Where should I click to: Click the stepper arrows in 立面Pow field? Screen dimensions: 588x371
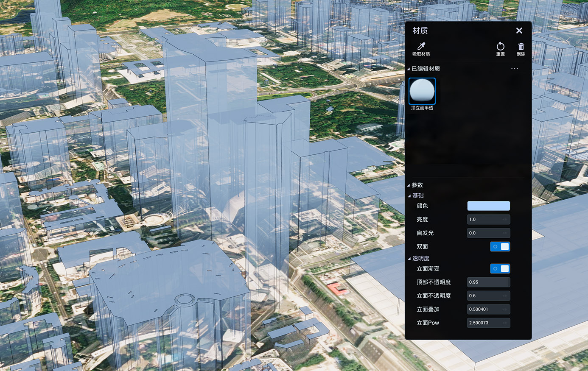[504, 323]
